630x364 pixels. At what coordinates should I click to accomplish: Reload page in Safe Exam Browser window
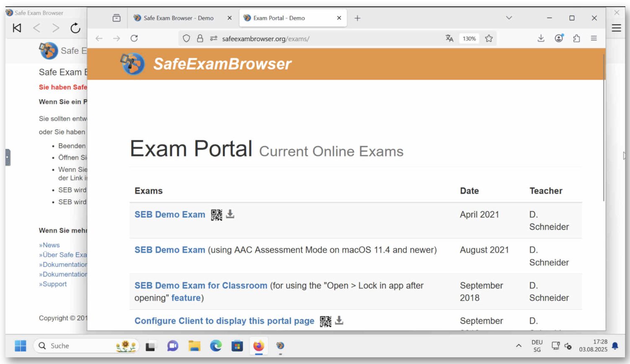click(x=75, y=28)
